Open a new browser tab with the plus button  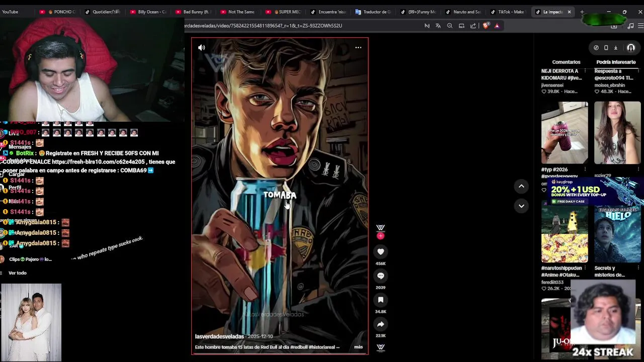tap(582, 12)
